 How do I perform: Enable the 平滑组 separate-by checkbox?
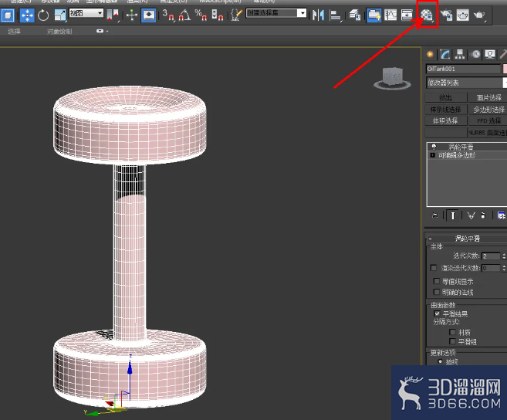point(452,341)
